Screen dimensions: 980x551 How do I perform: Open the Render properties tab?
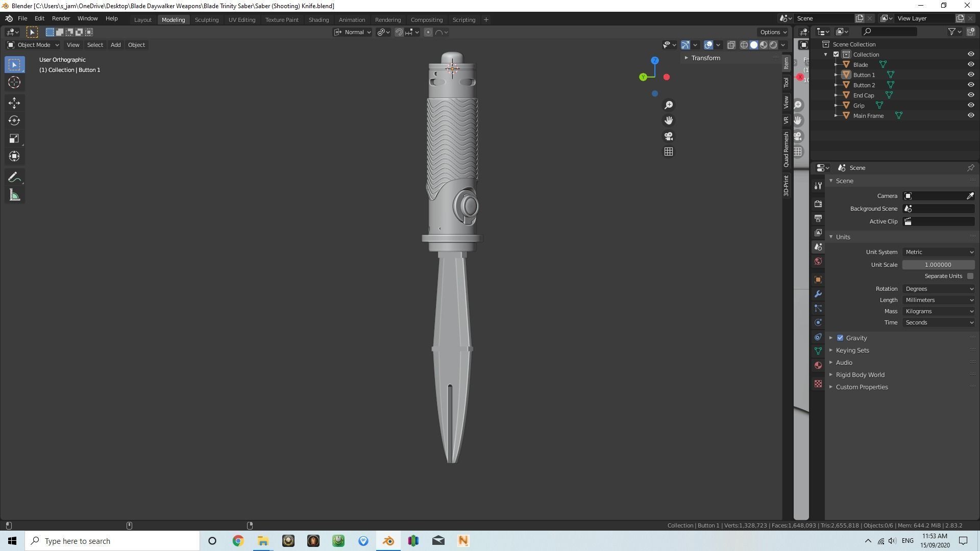pos(818,204)
